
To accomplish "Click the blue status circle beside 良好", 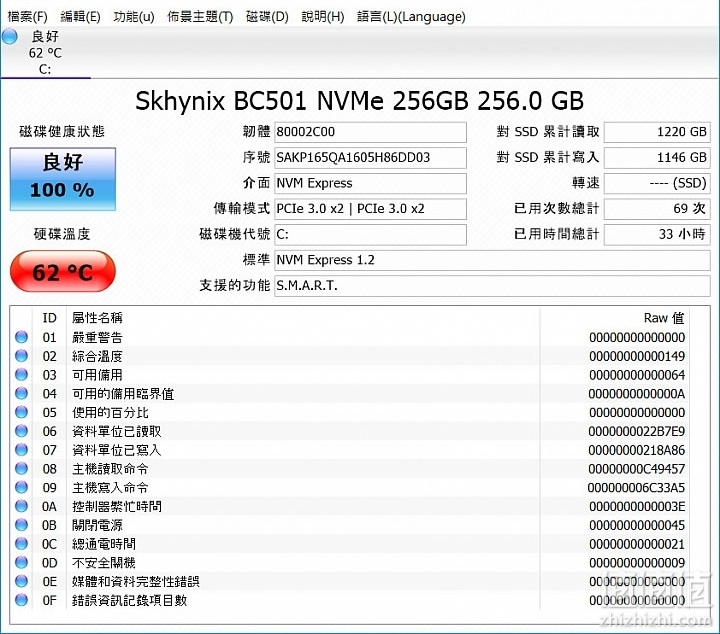I will point(10,37).
